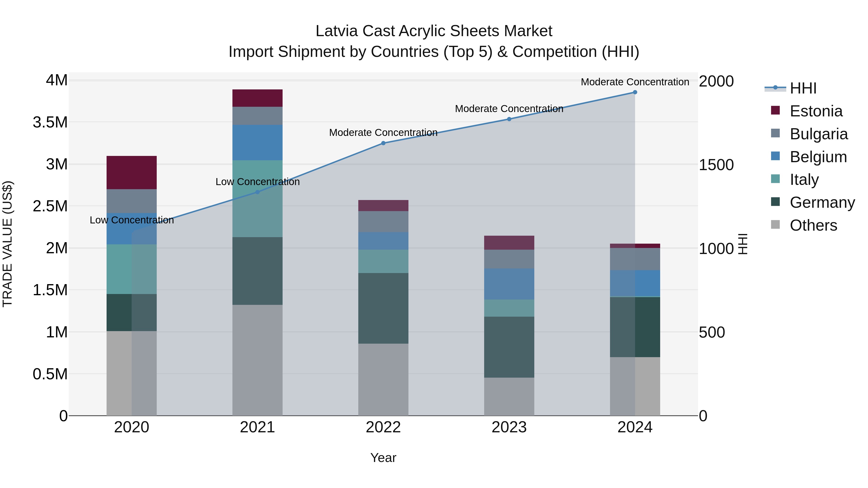
Task: Click the HHI marker for 2024
Action: coord(635,92)
